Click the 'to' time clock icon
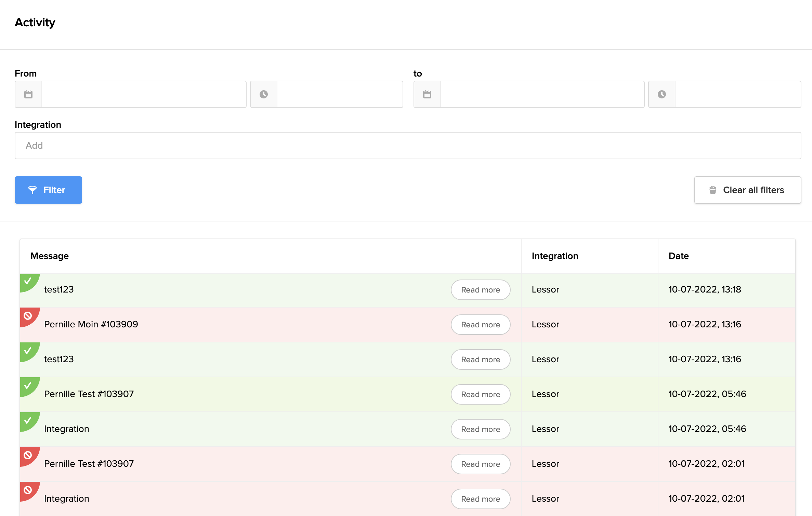 [x=662, y=94]
